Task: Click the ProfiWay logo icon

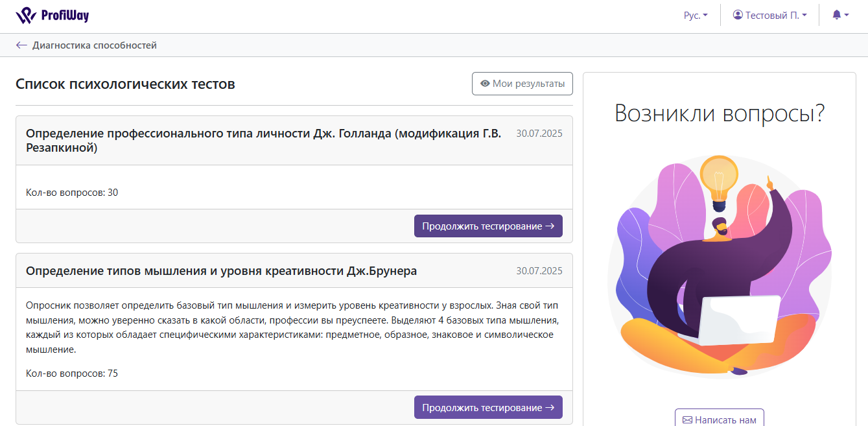Action: [x=26, y=15]
